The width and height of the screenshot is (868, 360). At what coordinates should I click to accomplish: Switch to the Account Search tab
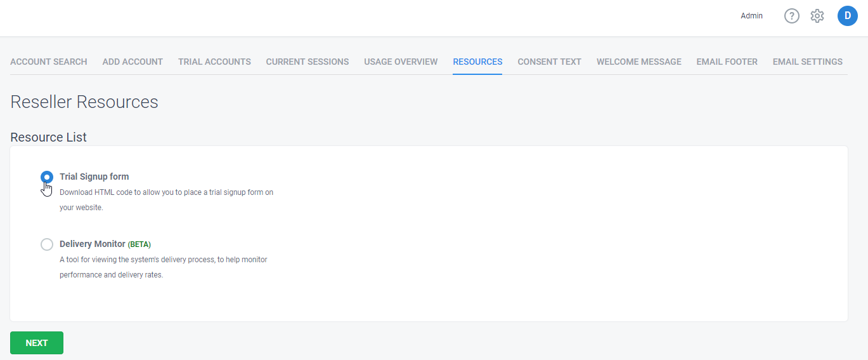(49, 62)
